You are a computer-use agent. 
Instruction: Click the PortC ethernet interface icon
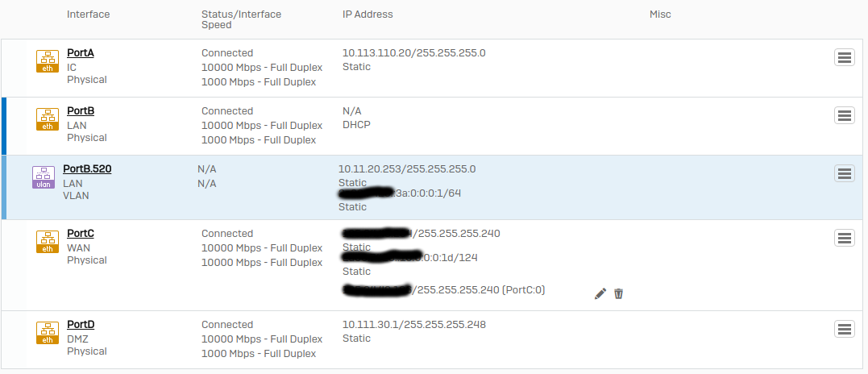(x=48, y=242)
